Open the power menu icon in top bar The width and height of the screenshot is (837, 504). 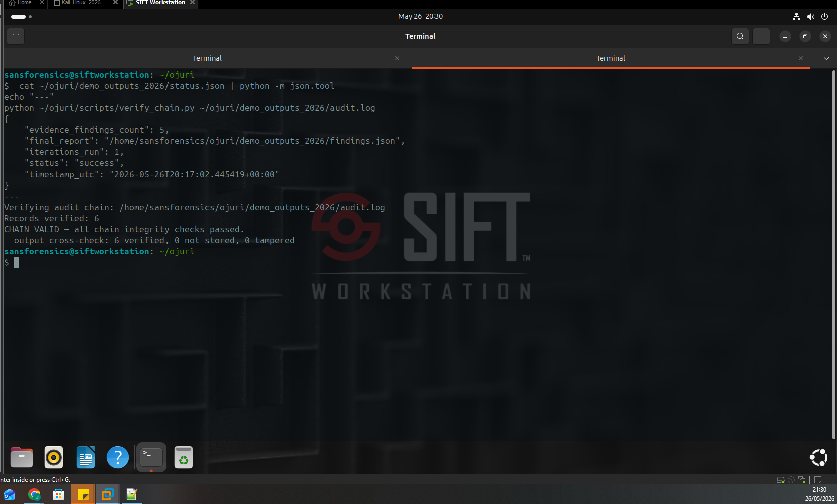click(x=824, y=17)
